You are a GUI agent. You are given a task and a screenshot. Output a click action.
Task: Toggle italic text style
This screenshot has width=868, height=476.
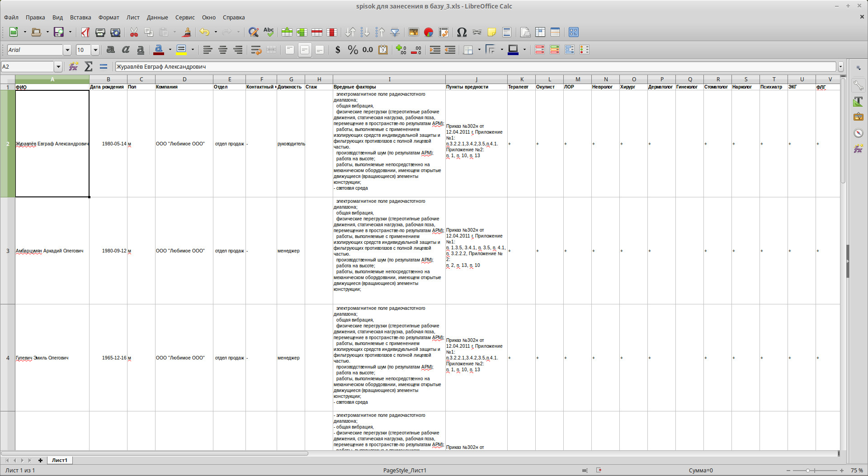tap(126, 50)
